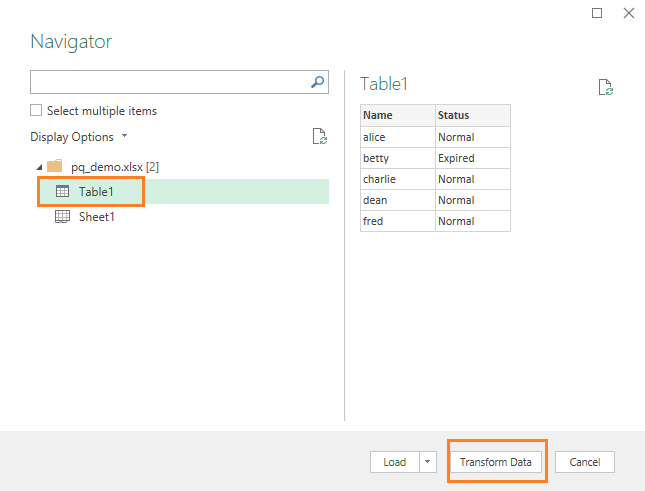Close the Navigator window
Image resolution: width=645 pixels, height=491 pixels.
(628, 13)
